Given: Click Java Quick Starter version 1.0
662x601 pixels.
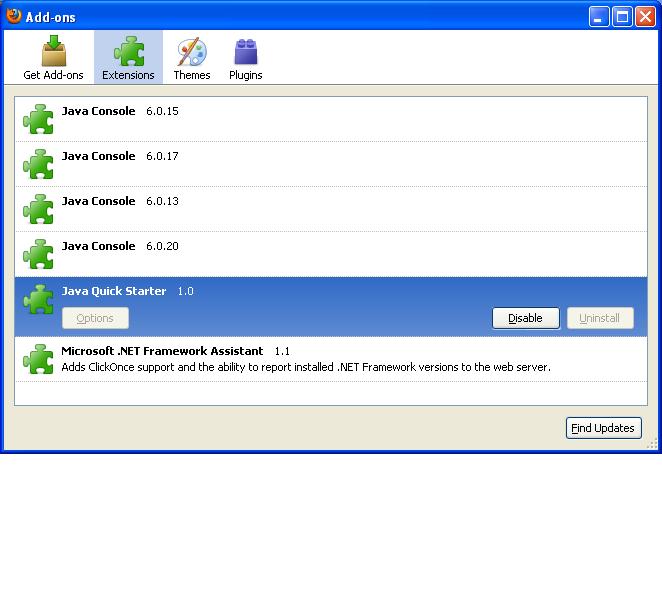Looking at the screenshot, I should 186,291.
